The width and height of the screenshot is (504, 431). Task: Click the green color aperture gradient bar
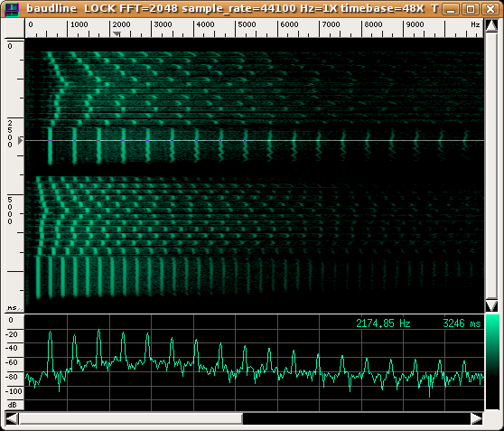coord(491,361)
